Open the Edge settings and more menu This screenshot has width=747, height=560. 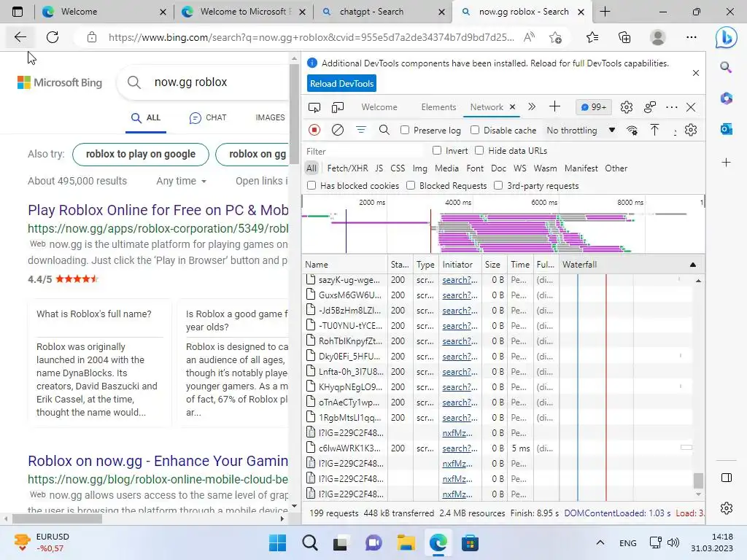tap(692, 37)
